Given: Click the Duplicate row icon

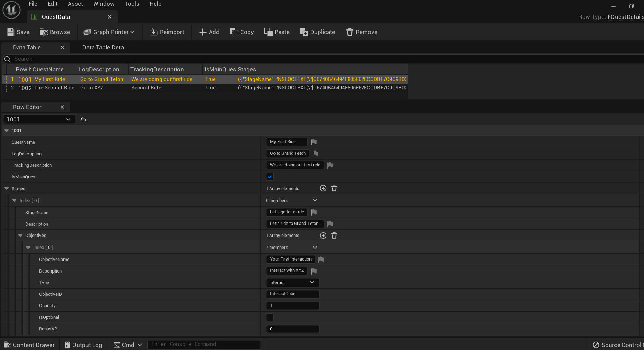Looking at the screenshot, I should point(304,32).
